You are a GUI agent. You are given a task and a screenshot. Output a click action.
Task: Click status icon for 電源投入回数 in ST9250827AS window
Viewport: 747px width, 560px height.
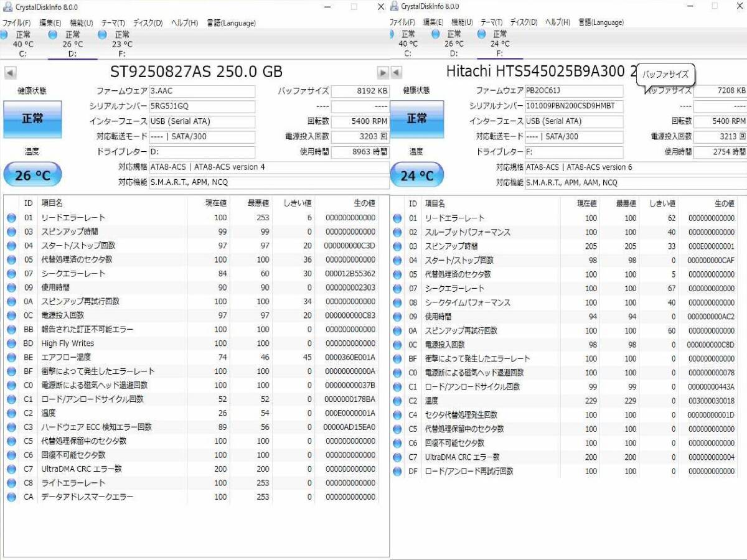point(11,315)
